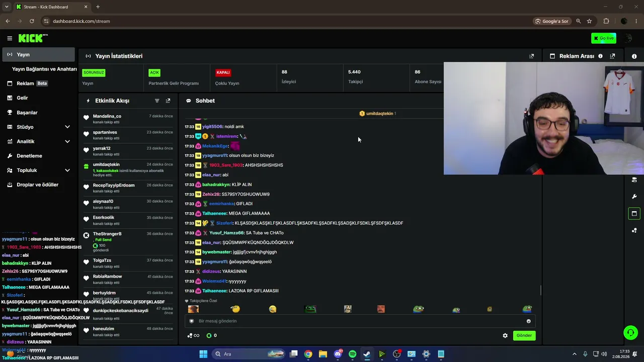Show hidden system tray icons
This screenshot has height=362, width=644.
575,354
